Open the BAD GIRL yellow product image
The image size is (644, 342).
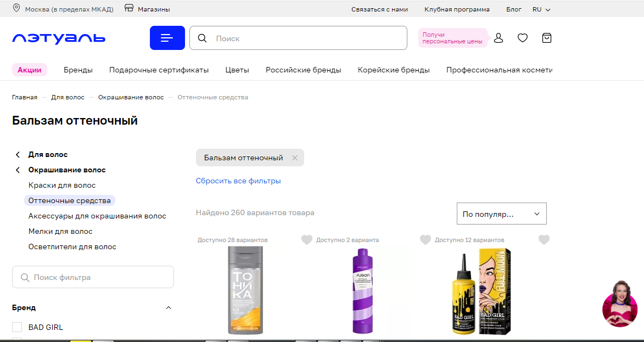tap(483, 291)
